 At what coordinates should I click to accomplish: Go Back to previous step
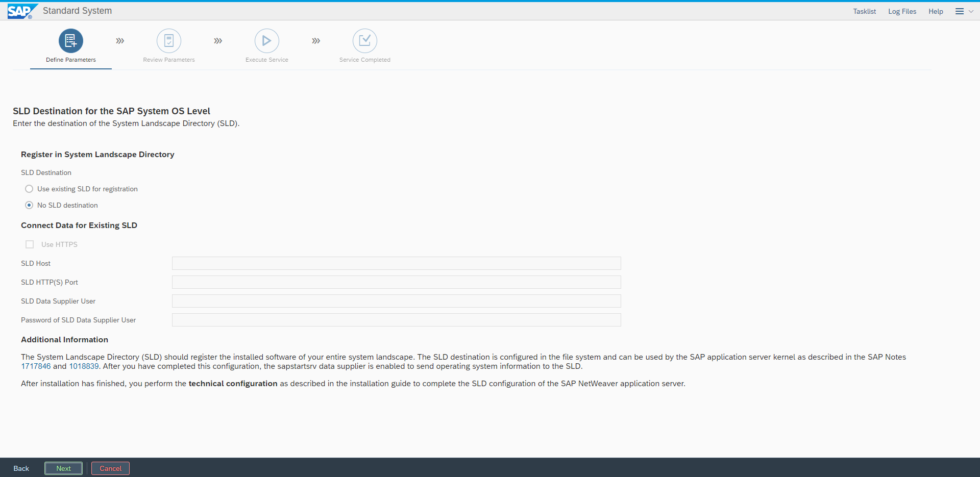(x=21, y=468)
